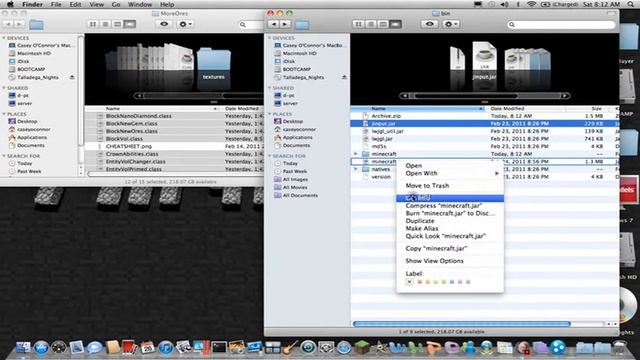Viewport: 640px width, 360px height.
Task: Launch iTunes from the Dock
Action: coord(165,348)
